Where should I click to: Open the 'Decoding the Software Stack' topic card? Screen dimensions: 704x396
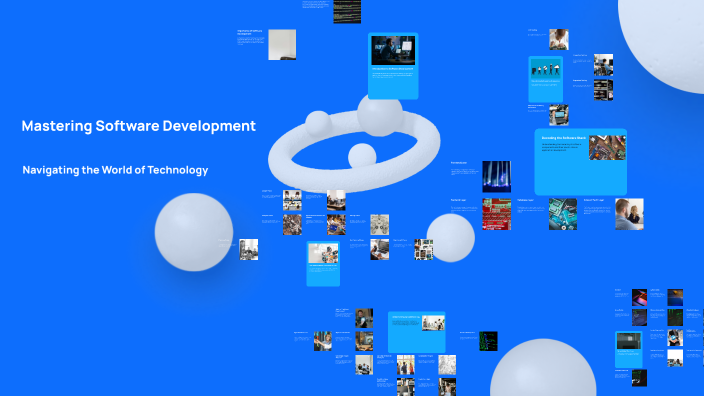pos(581,162)
